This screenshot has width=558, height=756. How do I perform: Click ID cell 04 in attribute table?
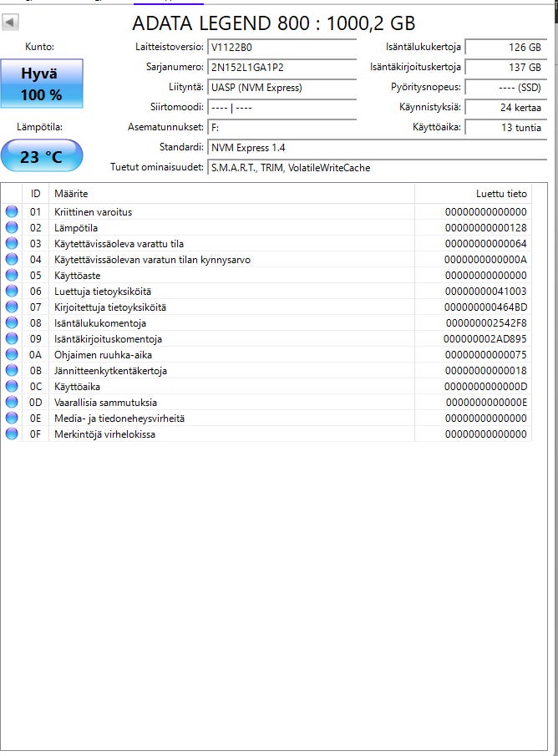coord(36,260)
